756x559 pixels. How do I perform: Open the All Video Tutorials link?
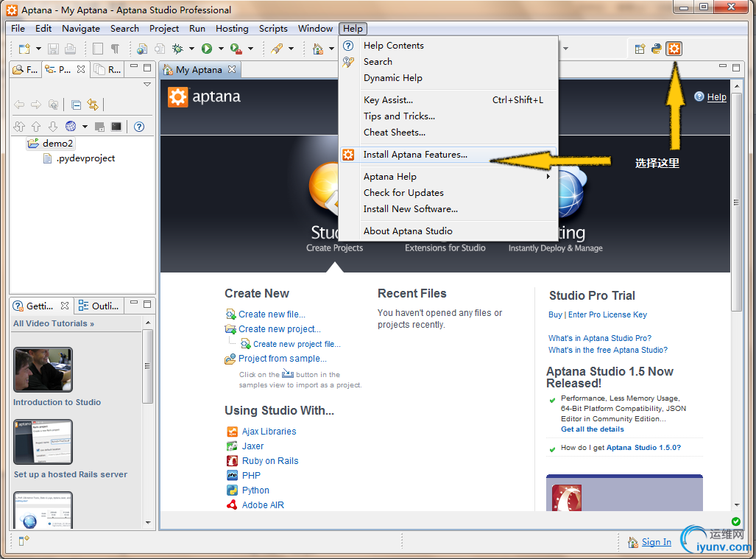(54, 323)
